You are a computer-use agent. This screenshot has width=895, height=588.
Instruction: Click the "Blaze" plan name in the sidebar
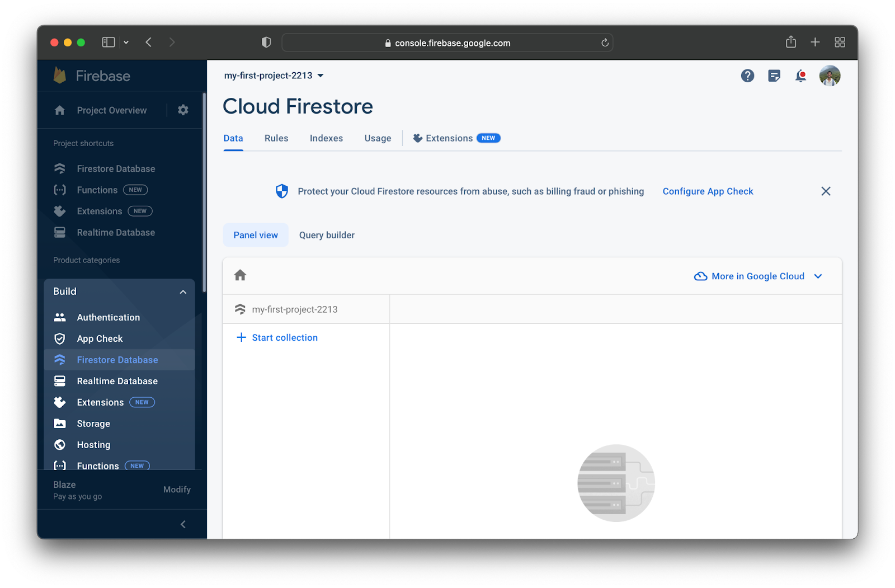[x=64, y=484]
